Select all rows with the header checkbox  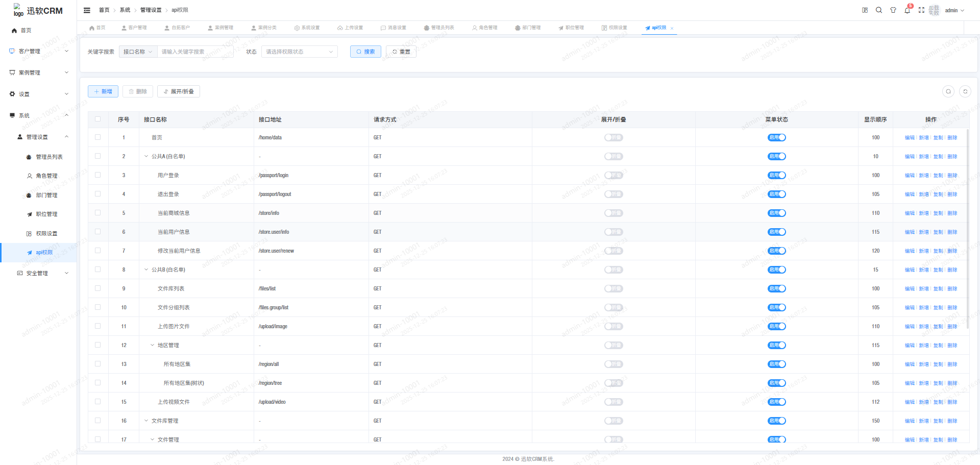pos(98,119)
